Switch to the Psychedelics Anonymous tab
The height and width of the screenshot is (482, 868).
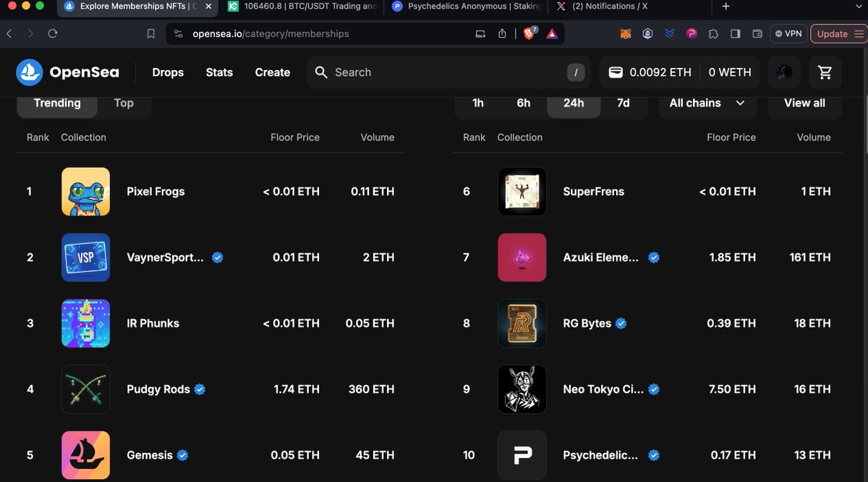tap(465, 7)
